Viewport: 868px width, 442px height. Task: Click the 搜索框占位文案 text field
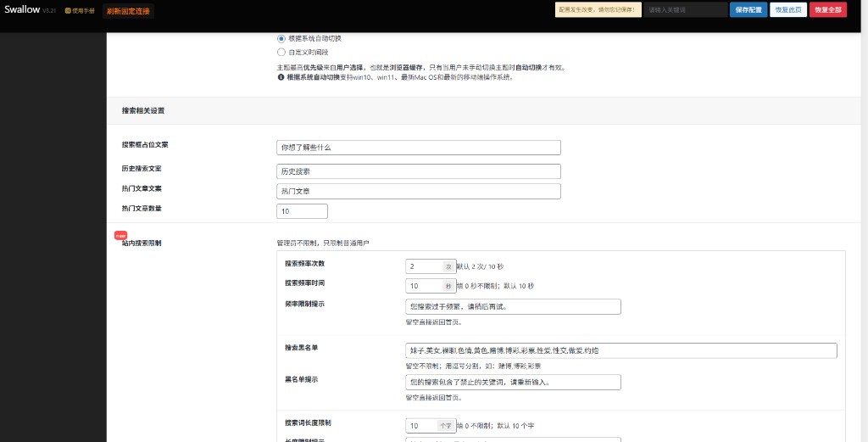(x=418, y=148)
